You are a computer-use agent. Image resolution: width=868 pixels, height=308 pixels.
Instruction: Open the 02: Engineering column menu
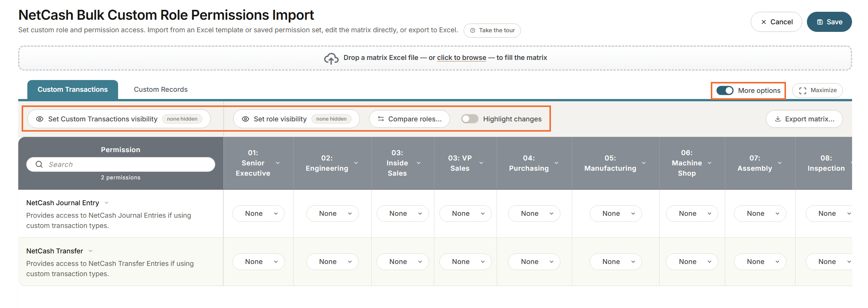[356, 163]
